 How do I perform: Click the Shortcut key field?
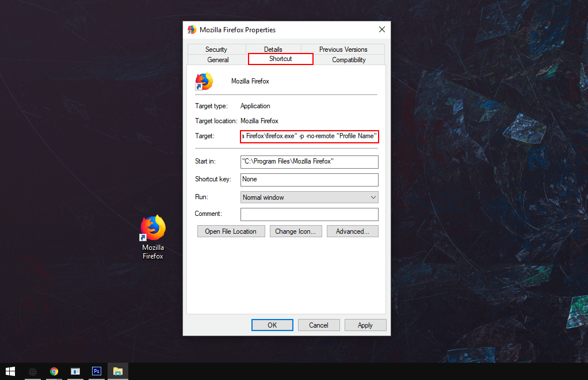click(310, 180)
